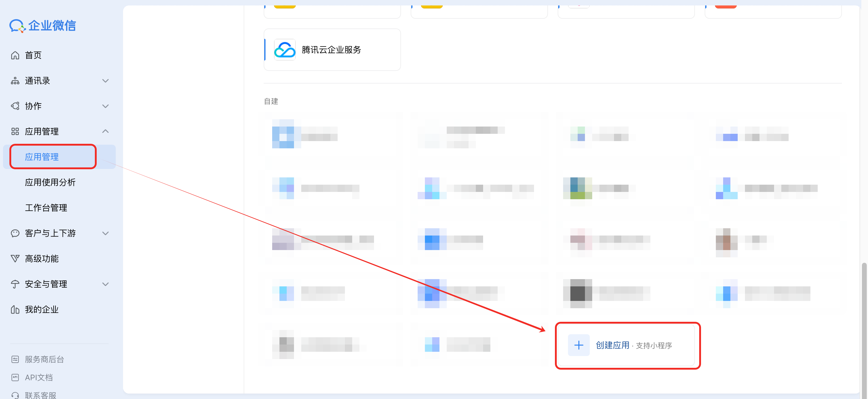Expand the 通讯录 chevron
Viewport: 868px width, 399px height.
coord(105,81)
